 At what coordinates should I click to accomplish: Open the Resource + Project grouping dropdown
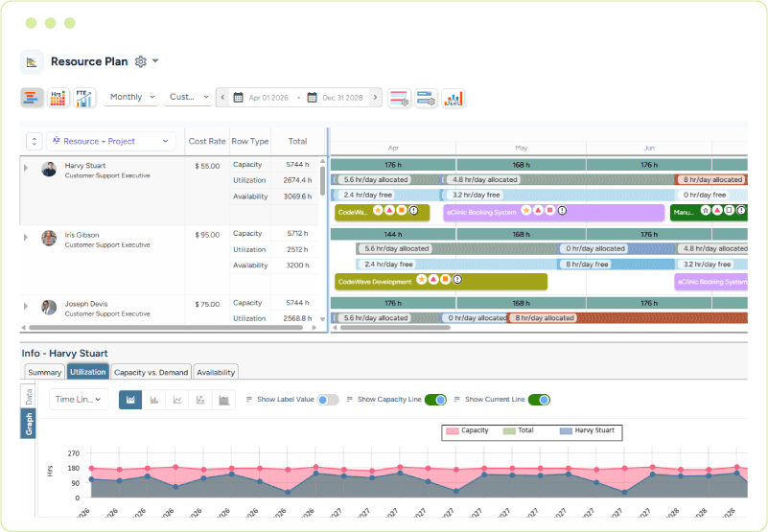(110, 141)
